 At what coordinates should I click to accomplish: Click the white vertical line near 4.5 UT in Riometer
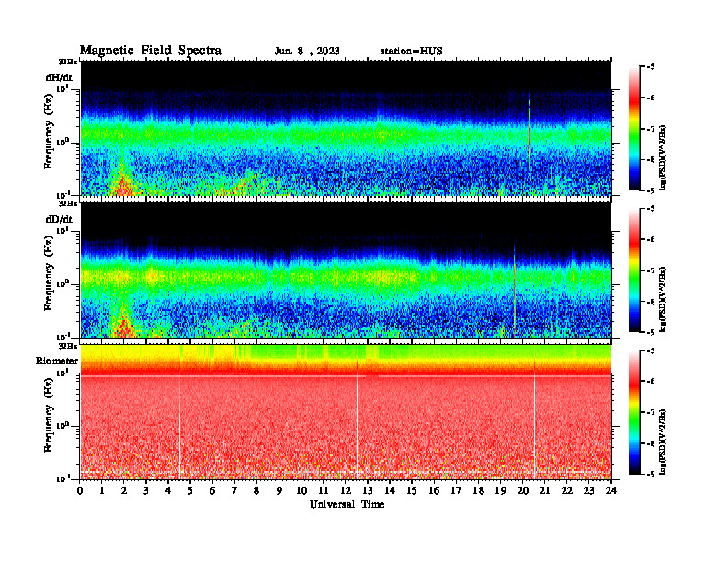coord(179,425)
